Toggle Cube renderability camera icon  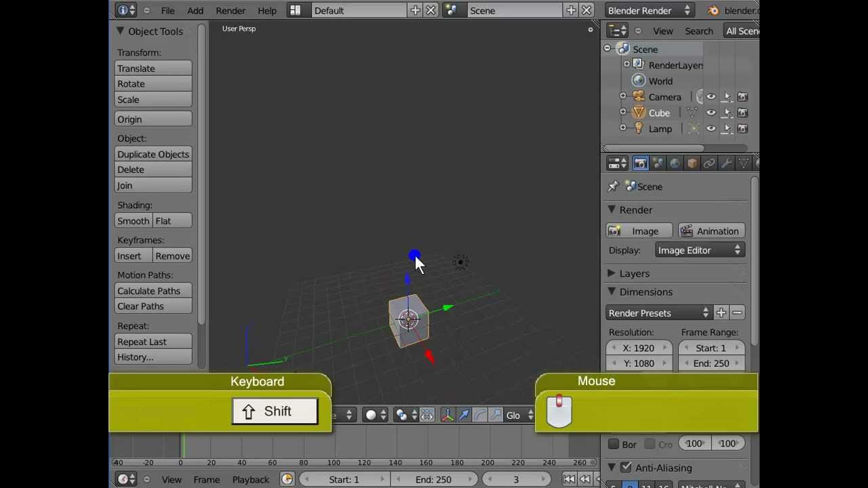743,113
